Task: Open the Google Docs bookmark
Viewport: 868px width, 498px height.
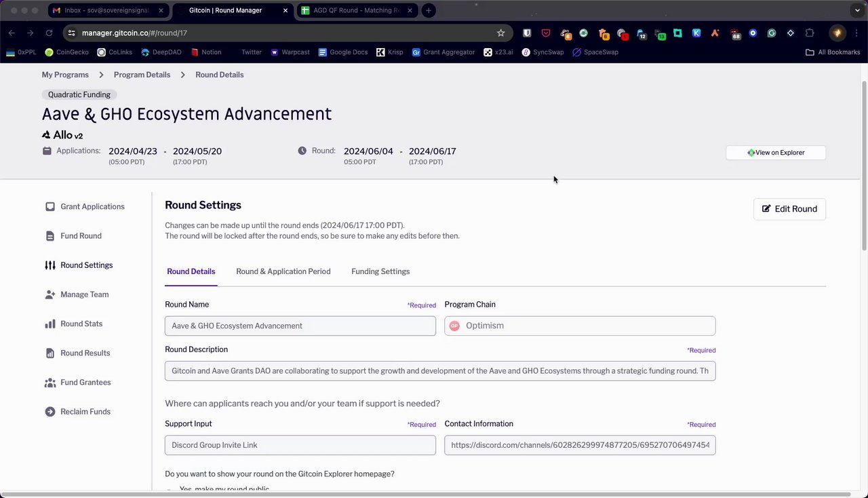Action: [343, 52]
